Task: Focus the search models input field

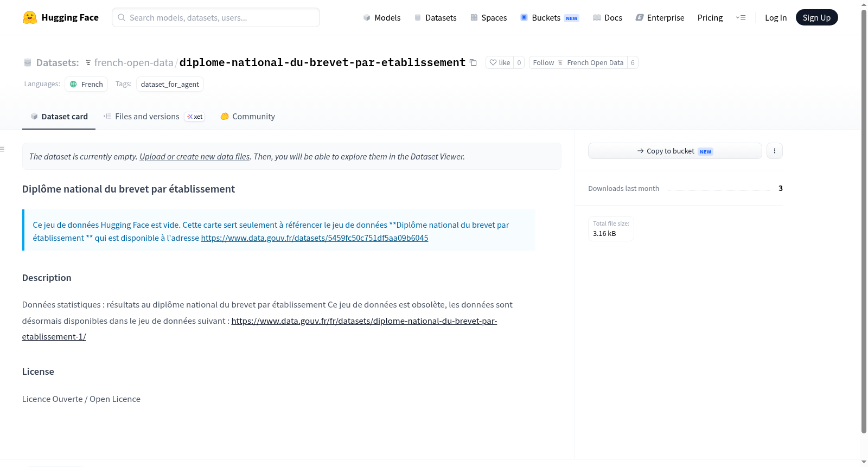Action: [216, 17]
